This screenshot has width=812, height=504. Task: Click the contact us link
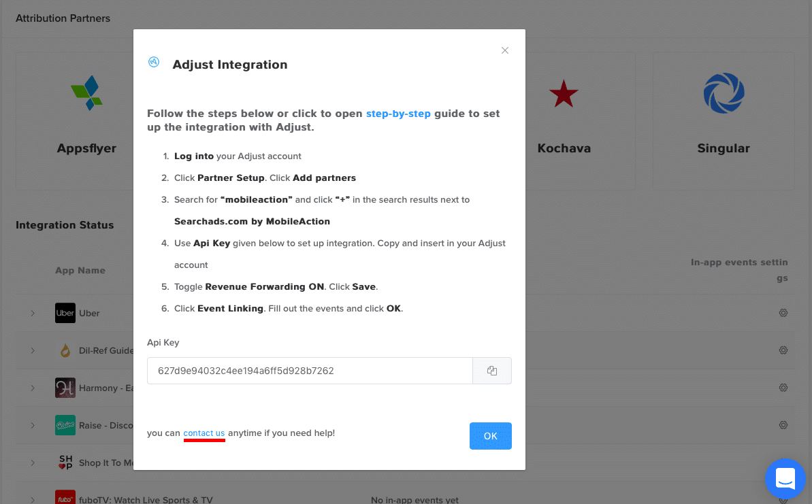(x=204, y=433)
